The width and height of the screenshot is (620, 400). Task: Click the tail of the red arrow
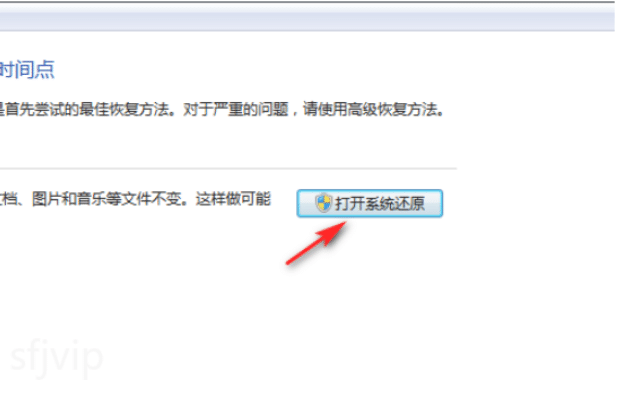pos(289,262)
